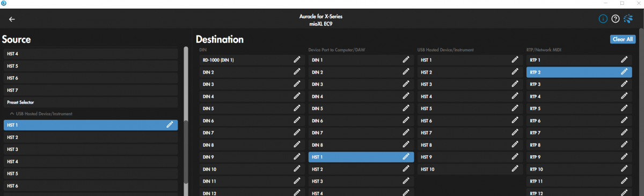Select source HST 7 above Preset Selector
This screenshot has height=196, width=644.
click(x=91, y=90)
